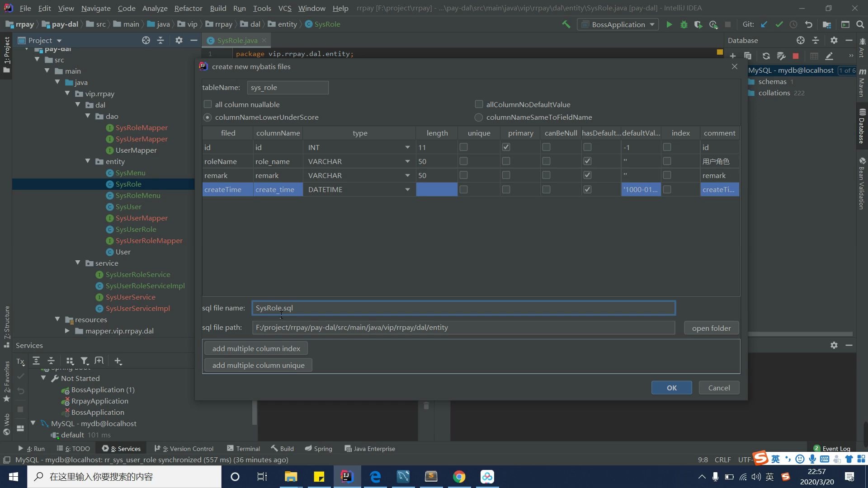Click the OK button to confirm
Viewport: 868px width, 488px height.
coord(671,387)
